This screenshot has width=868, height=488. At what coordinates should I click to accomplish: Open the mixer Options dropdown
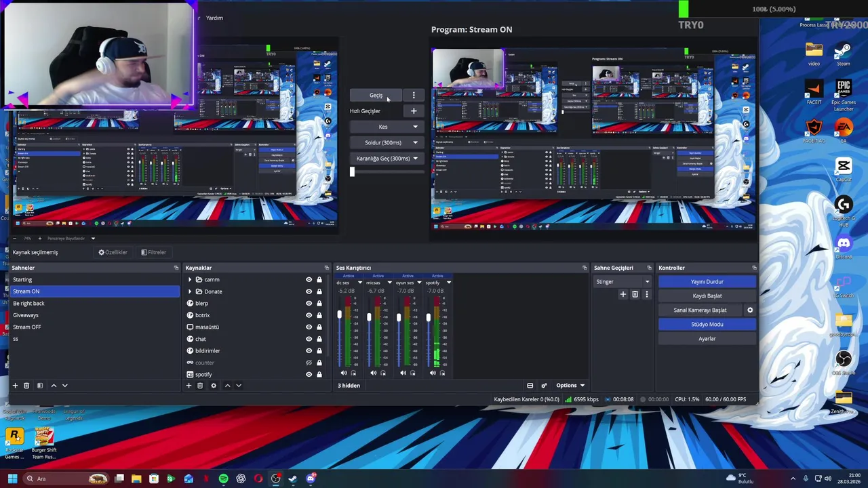pos(570,386)
